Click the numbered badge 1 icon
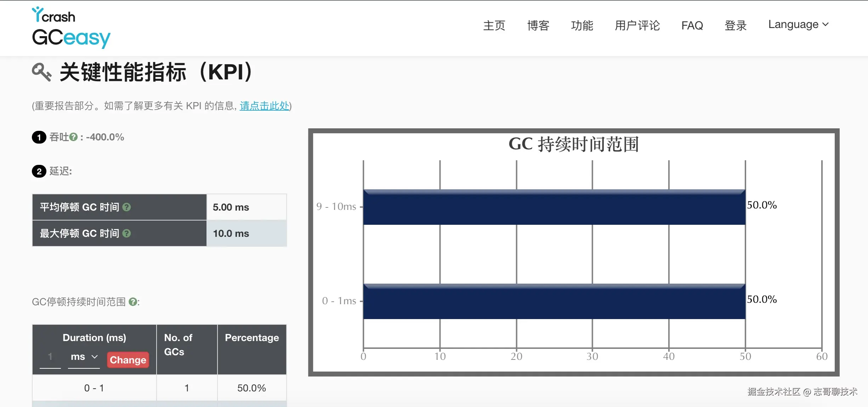Screen dimensions: 868x407 click(x=39, y=137)
